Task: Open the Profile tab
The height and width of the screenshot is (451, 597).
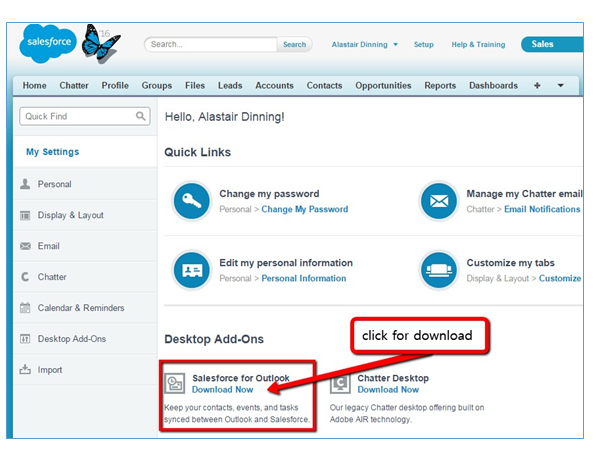Action: (115, 86)
